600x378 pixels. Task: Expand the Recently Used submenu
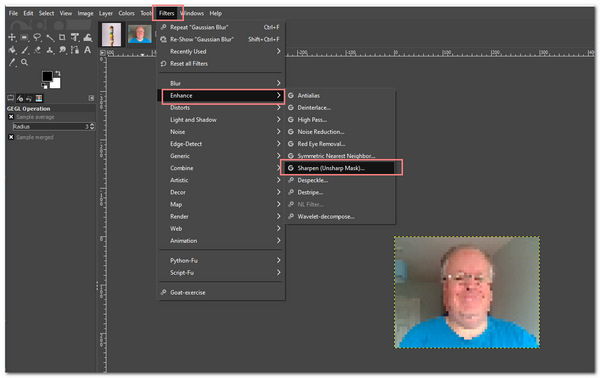click(x=221, y=51)
